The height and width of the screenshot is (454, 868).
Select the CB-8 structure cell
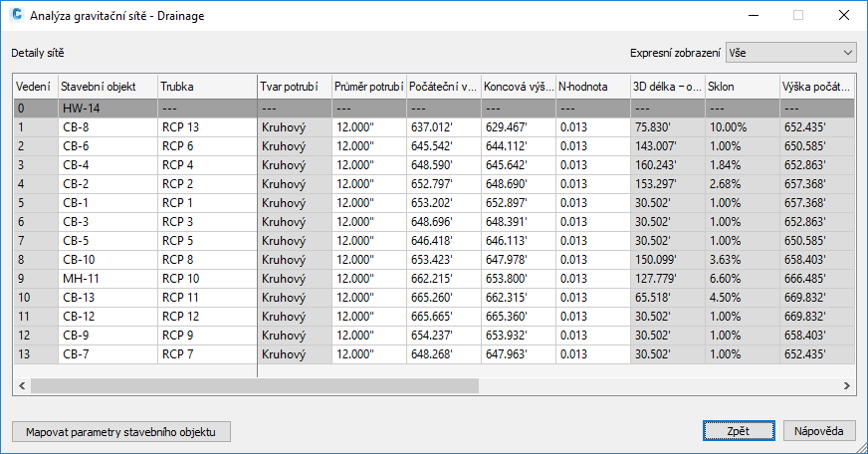pyautogui.click(x=108, y=127)
